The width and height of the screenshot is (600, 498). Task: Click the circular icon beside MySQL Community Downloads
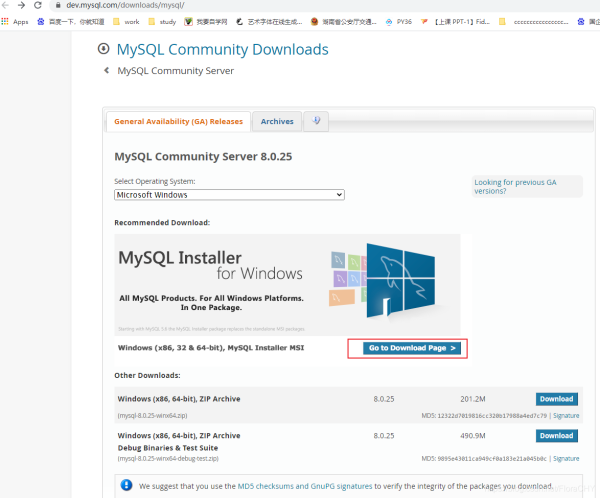(x=103, y=49)
